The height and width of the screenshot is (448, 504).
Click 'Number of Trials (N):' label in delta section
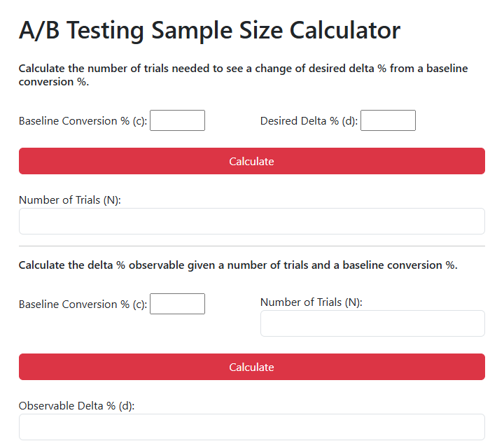coord(311,302)
